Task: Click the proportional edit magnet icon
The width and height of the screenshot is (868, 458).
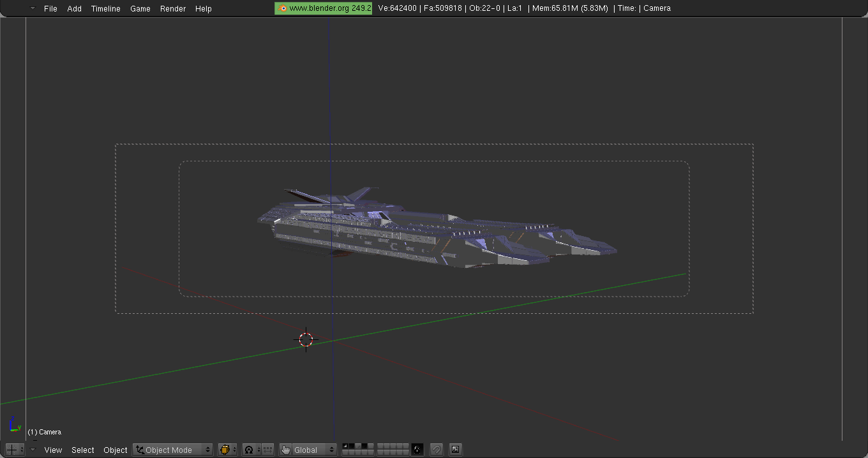Action: click(x=437, y=450)
